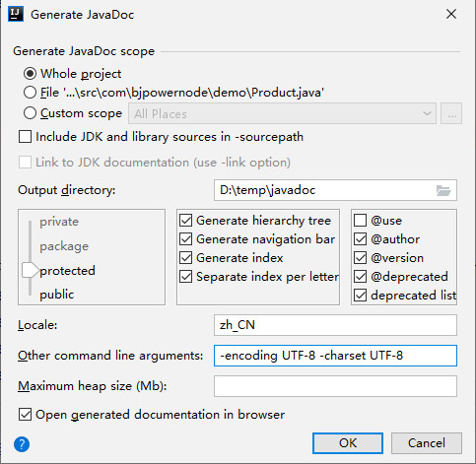Close the Generate JavaDoc dialog
476x464 pixels.
(451, 14)
